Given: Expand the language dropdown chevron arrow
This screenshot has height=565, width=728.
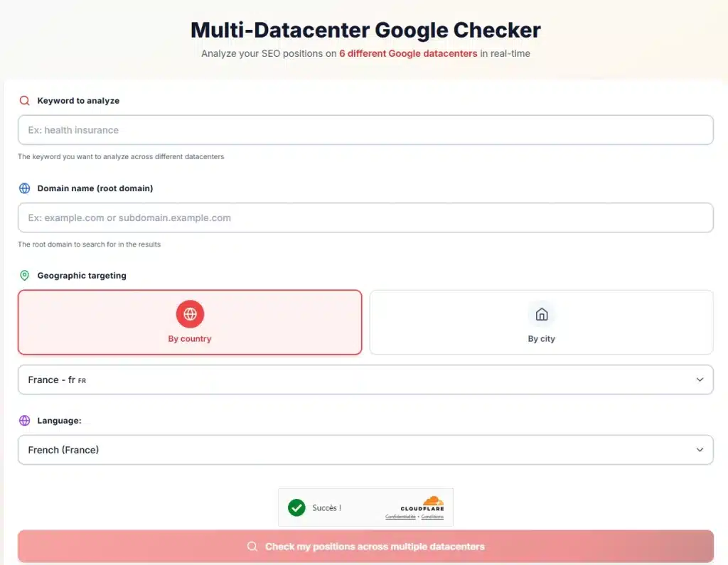Looking at the screenshot, I should pyautogui.click(x=700, y=450).
